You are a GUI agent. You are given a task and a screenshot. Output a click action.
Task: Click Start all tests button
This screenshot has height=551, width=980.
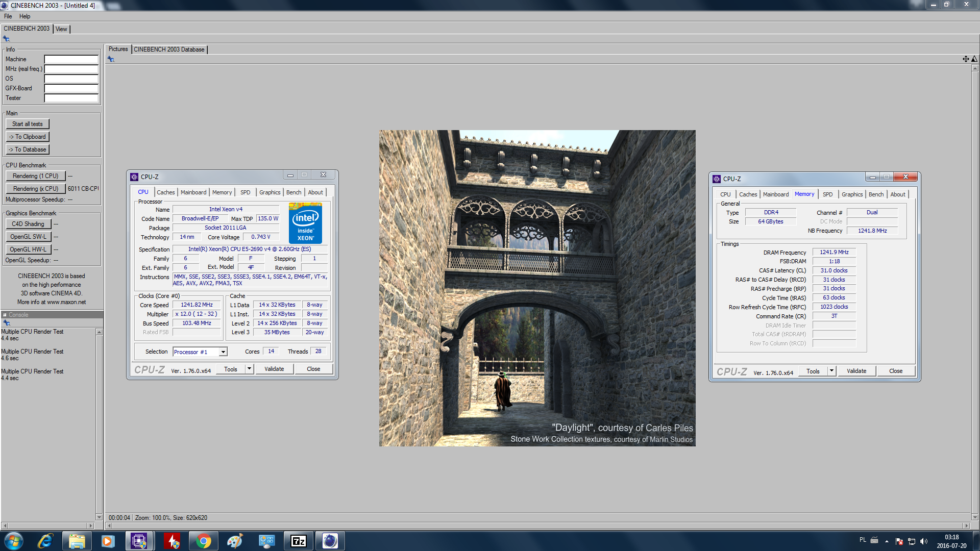point(28,124)
